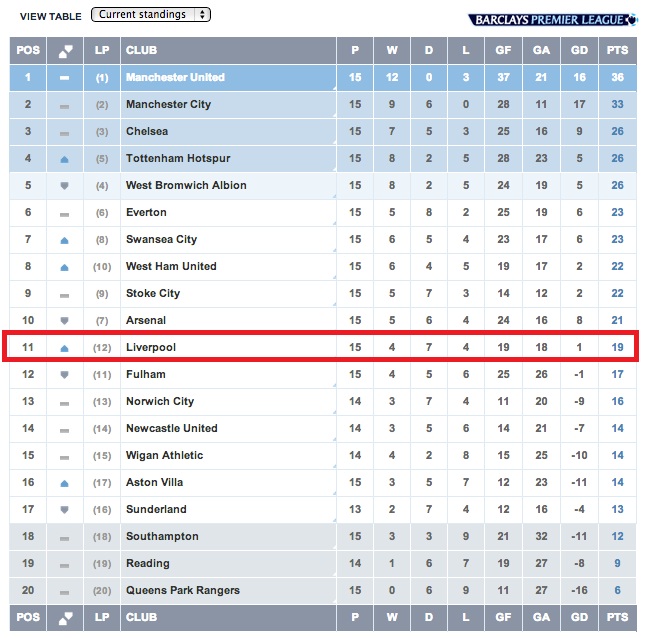Open the Current standings view dropdown
The width and height of the screenshot is (646, 638).
(x=151, y=15)
